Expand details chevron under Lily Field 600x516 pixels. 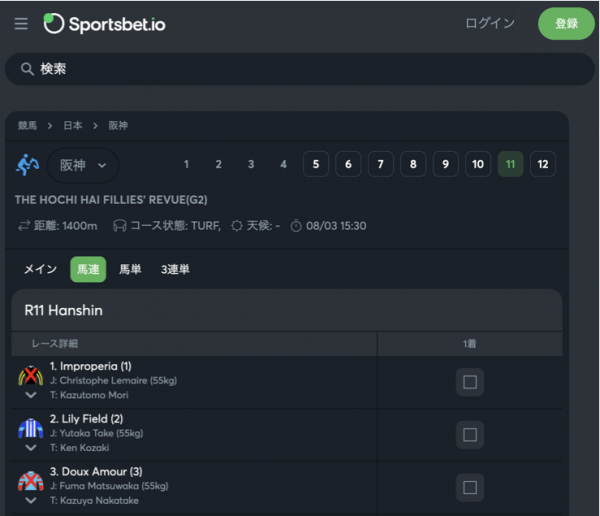(x=31, y=447)
